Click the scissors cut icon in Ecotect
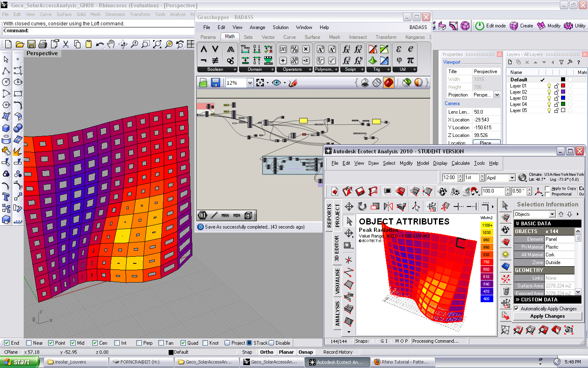Screen dimensions: 588x368 (445, 206)
